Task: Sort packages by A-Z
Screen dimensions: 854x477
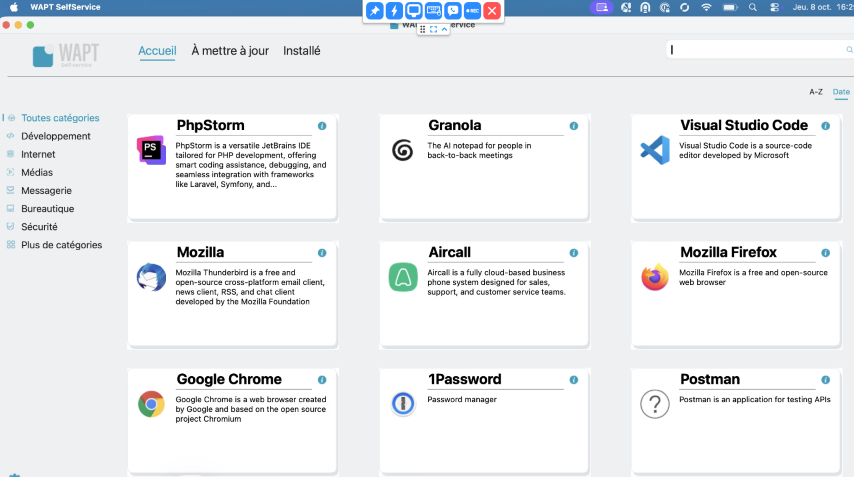Action: tap(816, 92)
